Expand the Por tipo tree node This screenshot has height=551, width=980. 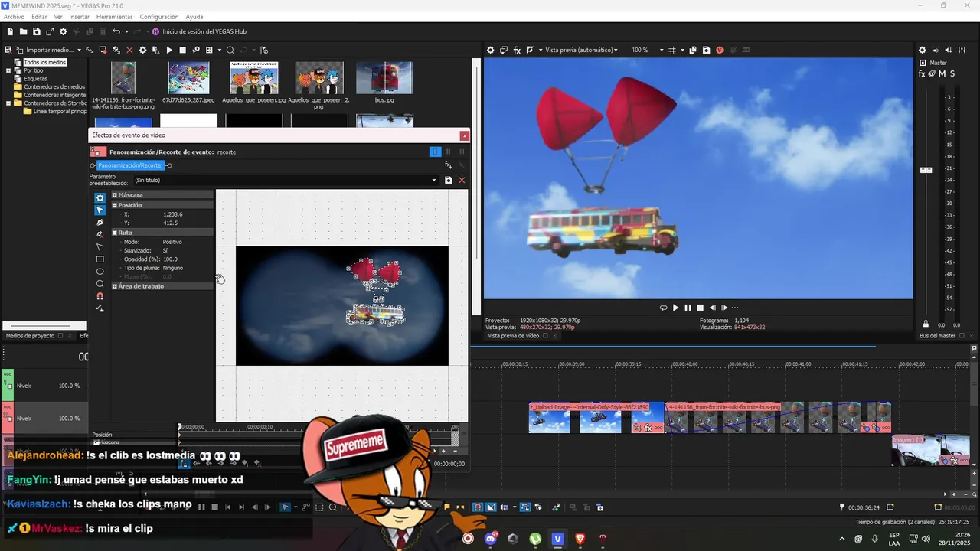[x=8, y=70]
